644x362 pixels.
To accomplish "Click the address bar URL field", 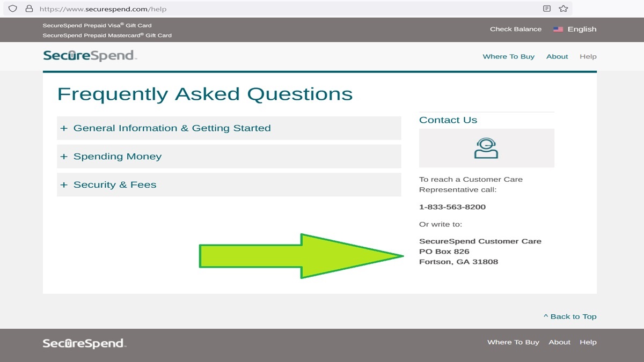I will tap(287, 9).
